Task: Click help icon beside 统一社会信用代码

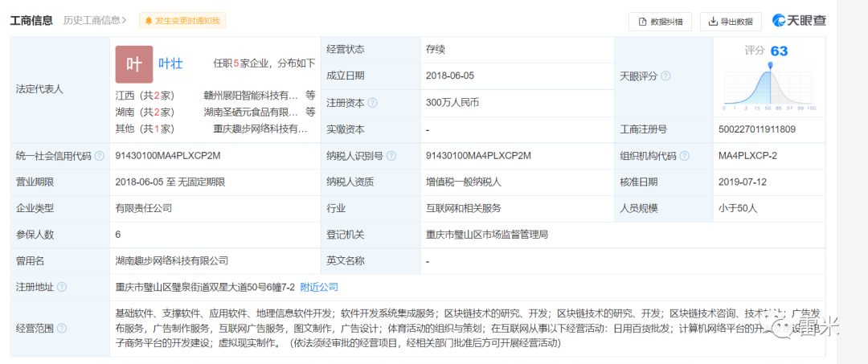Action: (99, 156)
